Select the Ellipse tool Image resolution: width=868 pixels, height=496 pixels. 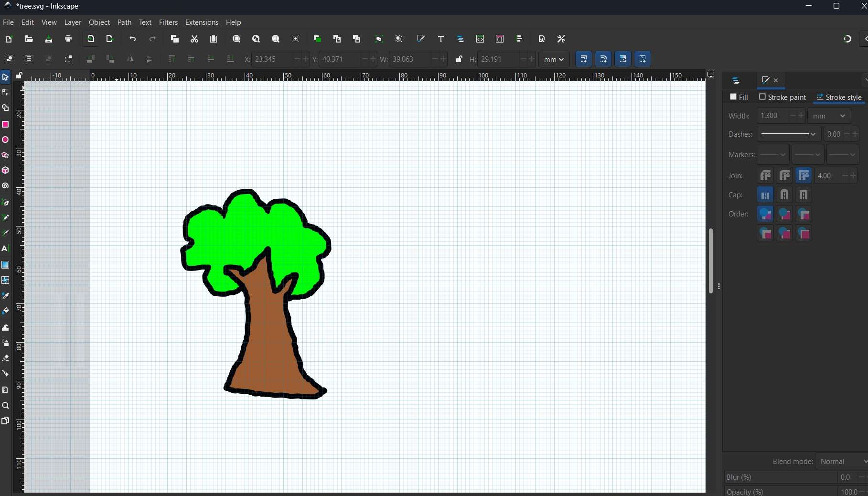(x=5, y=140)
